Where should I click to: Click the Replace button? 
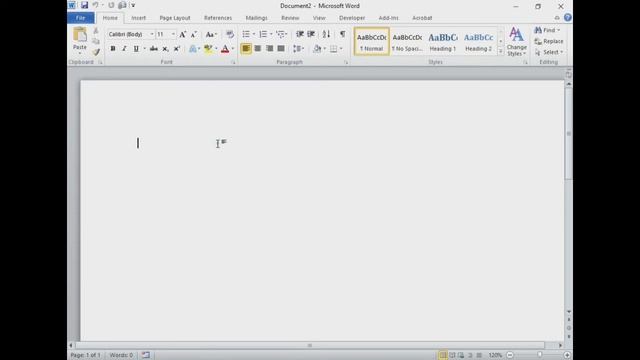(549, 41)
